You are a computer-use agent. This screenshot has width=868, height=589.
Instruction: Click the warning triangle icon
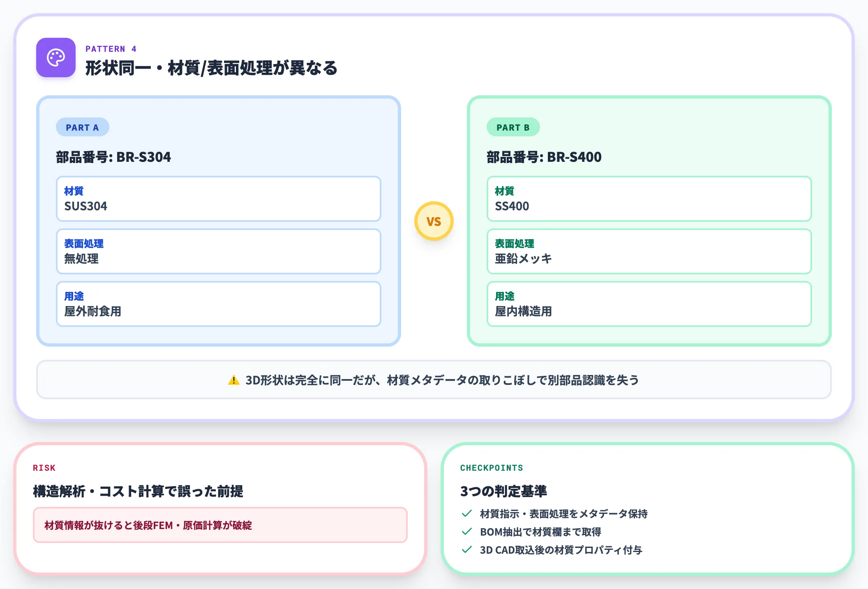click(x=233, y=380)
